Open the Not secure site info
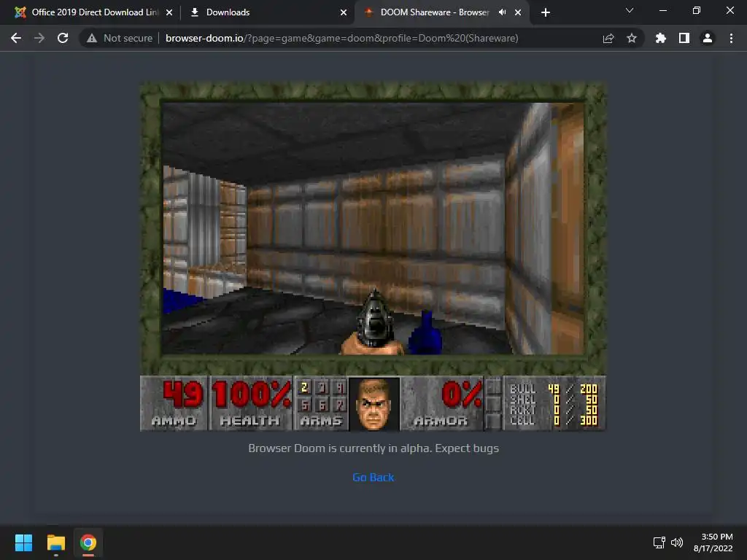Viewport: 747px width, 560px height. point(120,38)
